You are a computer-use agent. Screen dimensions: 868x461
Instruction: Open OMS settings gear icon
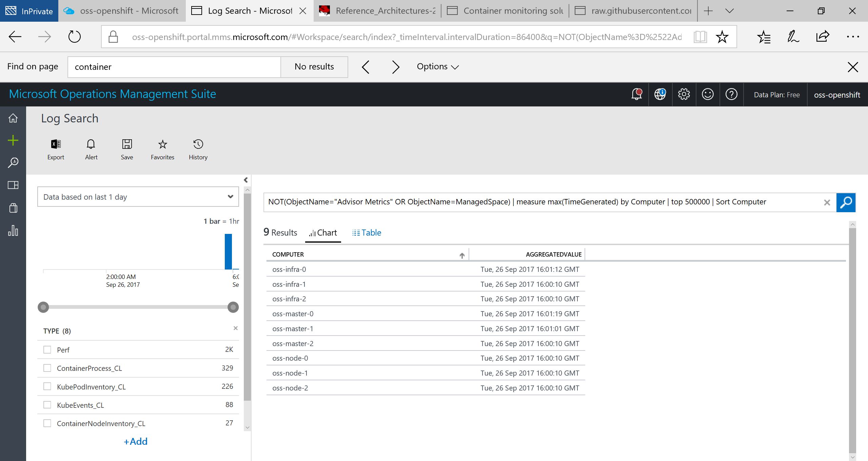click(684, 94)
